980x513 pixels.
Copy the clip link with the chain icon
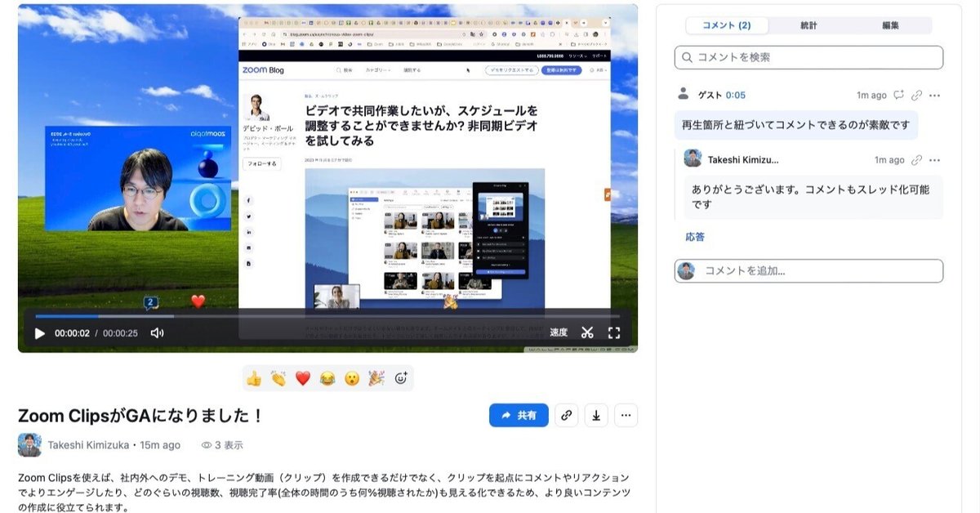point(566,415)
